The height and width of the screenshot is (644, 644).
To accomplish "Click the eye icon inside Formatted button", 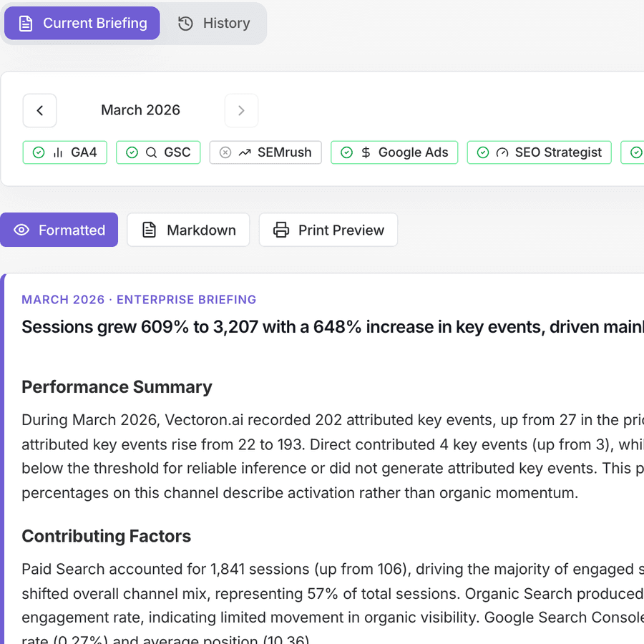I will [22, 230].
